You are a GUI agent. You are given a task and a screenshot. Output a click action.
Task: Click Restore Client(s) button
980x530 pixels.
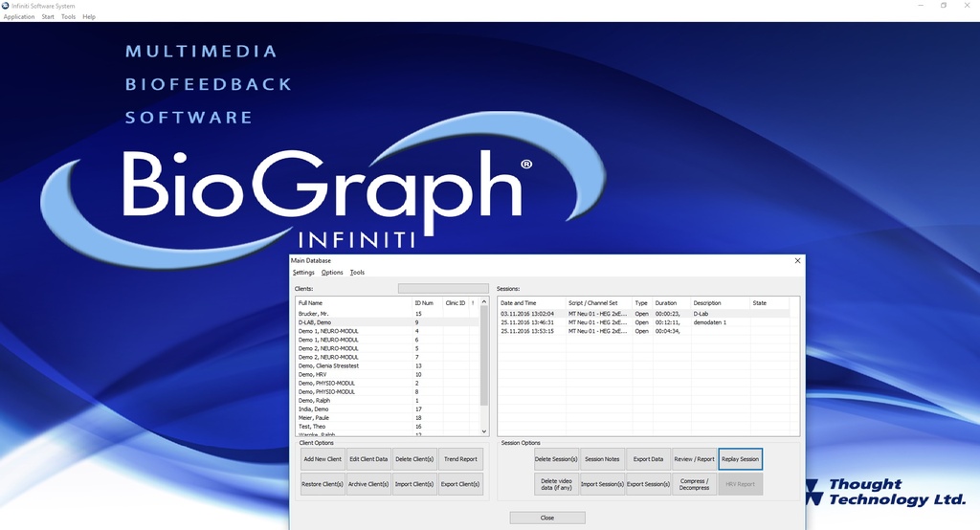point(323,484)
